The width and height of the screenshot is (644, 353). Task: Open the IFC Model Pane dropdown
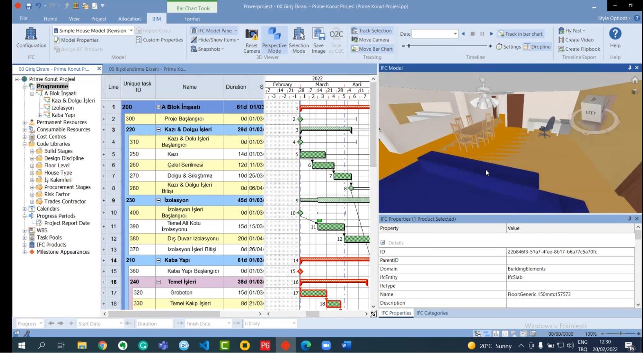pyautogui.click(x=235, y=31)
